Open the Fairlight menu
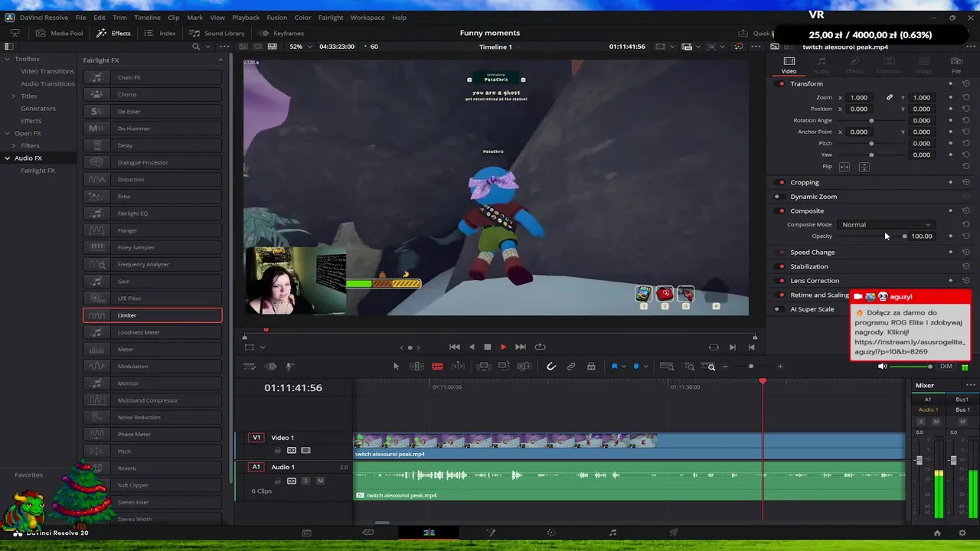Image resolution: width=980 pixels, height=551 pixels. click(331, 18)
